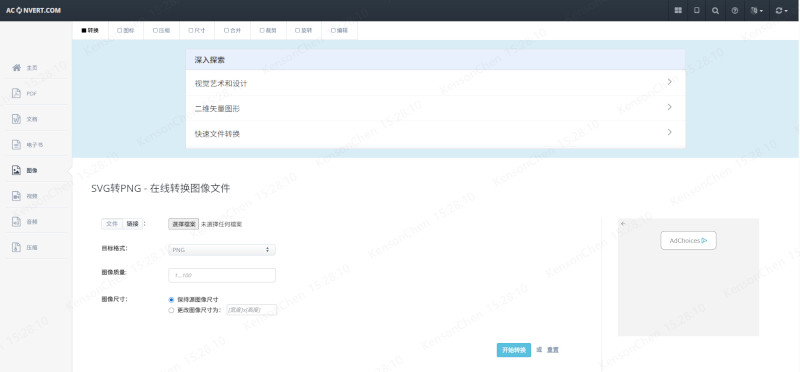
Task: Click the 深入探索 header text
Action: click(210, 60)
